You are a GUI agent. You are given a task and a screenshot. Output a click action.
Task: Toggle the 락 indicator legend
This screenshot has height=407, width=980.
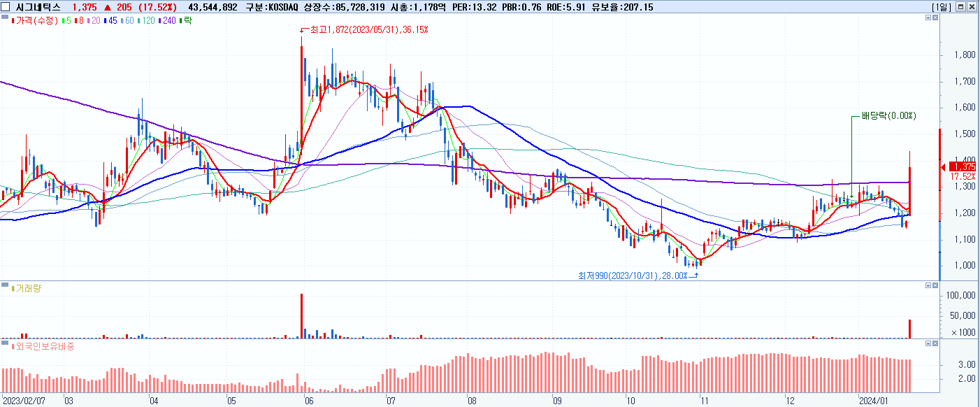point(187,20)
